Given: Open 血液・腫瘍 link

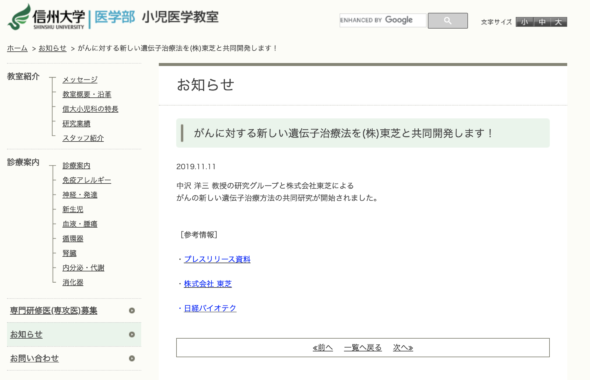Looking at the screenshot, I should tap(80, 224).
